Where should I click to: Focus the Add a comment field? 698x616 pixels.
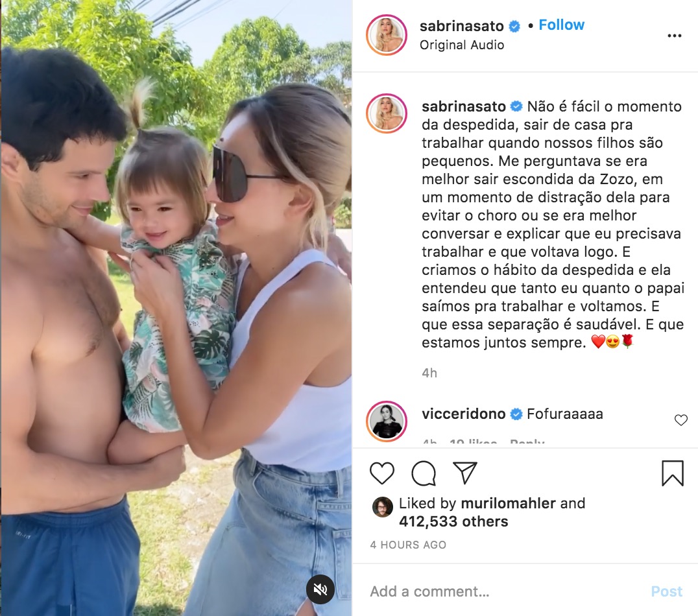pyautogui.click(x=503, y=591)
